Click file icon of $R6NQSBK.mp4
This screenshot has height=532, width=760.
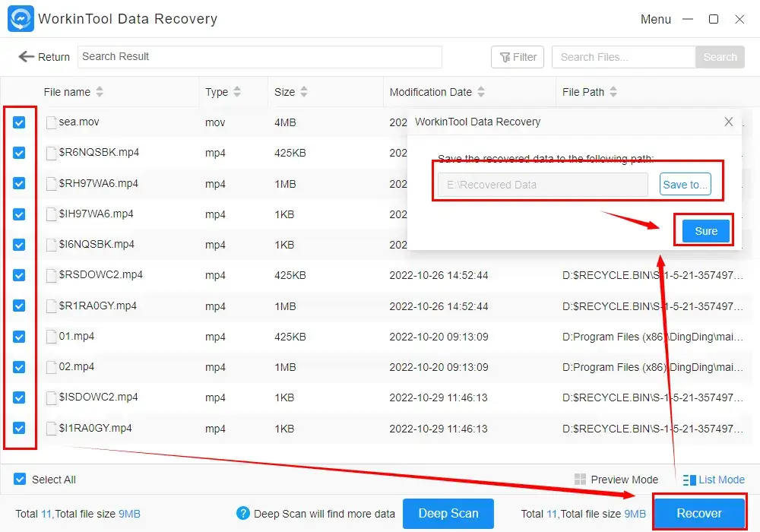tap(51, 153)
